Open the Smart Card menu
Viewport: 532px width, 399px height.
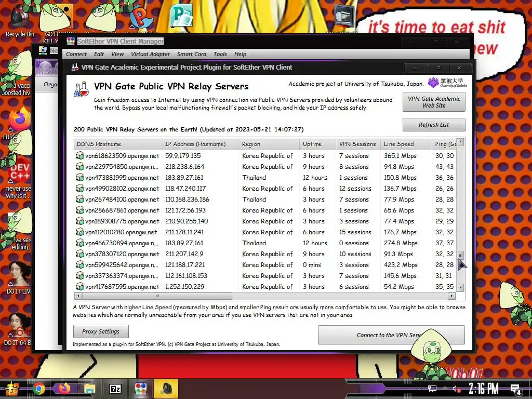(x=191, y=54)
